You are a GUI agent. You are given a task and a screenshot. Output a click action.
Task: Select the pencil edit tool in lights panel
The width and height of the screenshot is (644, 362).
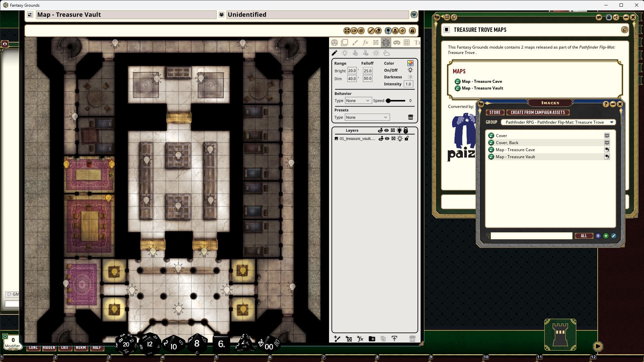pyautogui.click(x=334, y=53)
